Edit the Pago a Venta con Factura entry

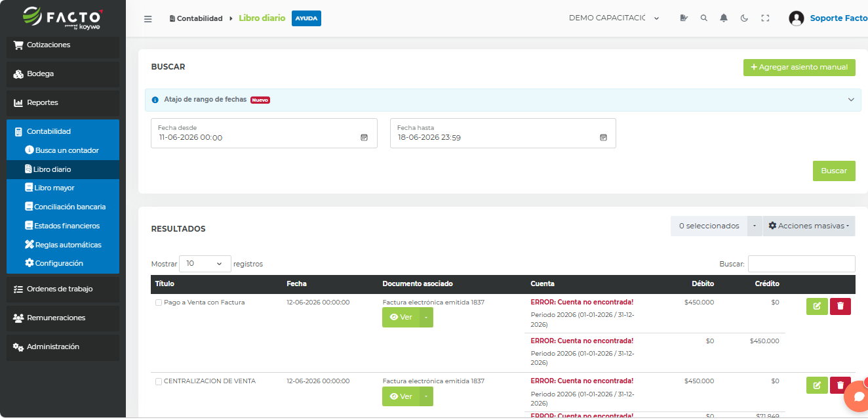pyautogui.click(x=817, y=306)
